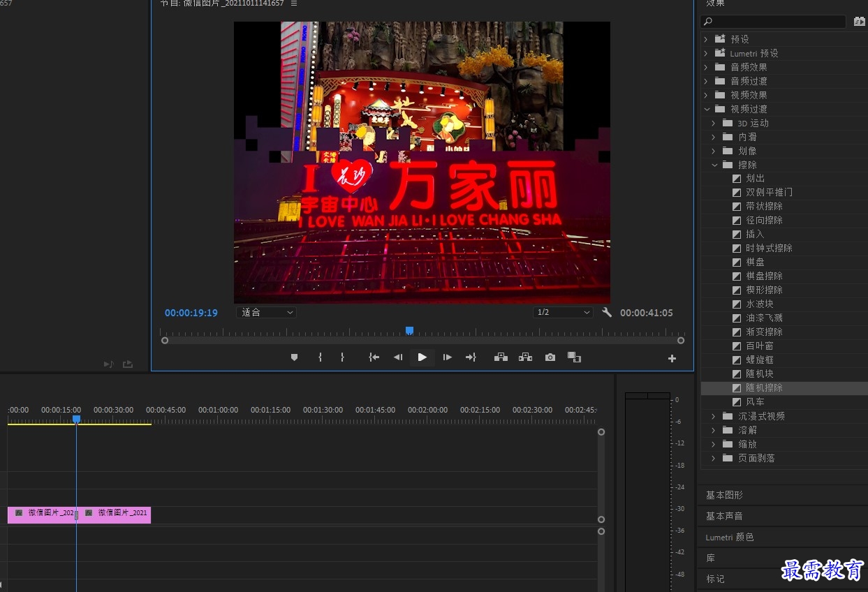
Task: Open the zoom level 适合 dropdown
Action: pos(267,313)
